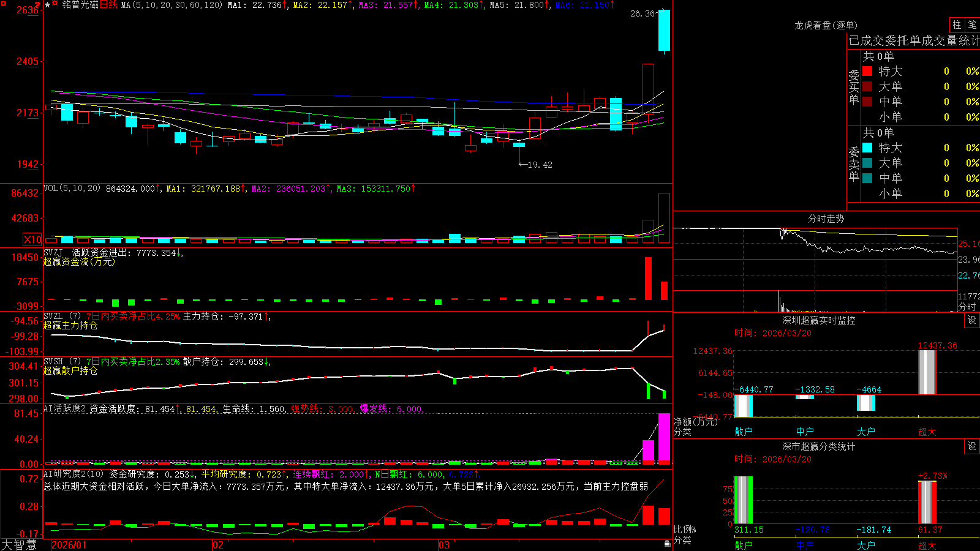
Task: Click the 净额(万元) axis label
Action: click(695, 422)
